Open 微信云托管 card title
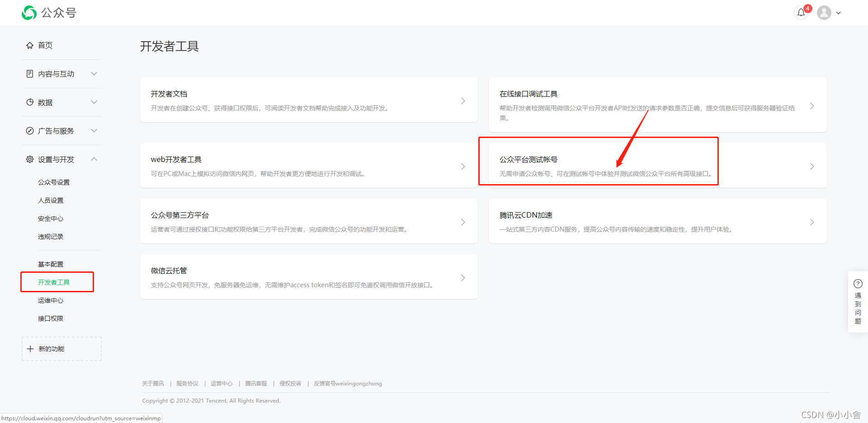The image size is (868, 423). coord(169,271)
